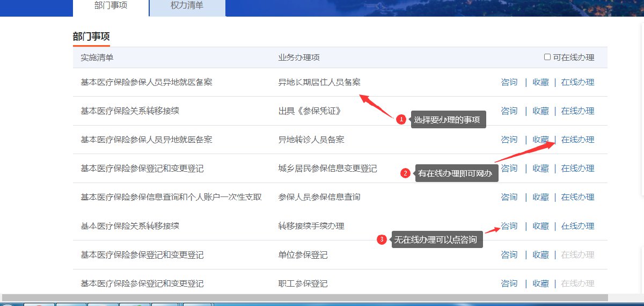
Task: Click 收藏 in the 出具《参保凭证》 row
Action: [x=540, y=111]
